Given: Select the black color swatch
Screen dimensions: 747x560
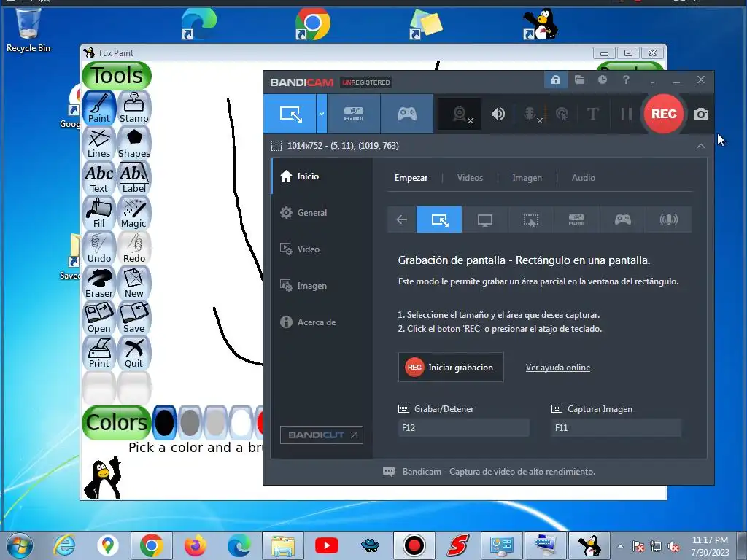Looking at the screenshot, I should tap(164, 423).
